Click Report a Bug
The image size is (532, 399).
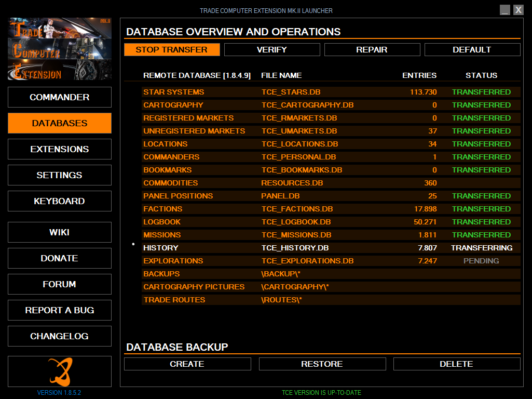[x=60, y=310]
